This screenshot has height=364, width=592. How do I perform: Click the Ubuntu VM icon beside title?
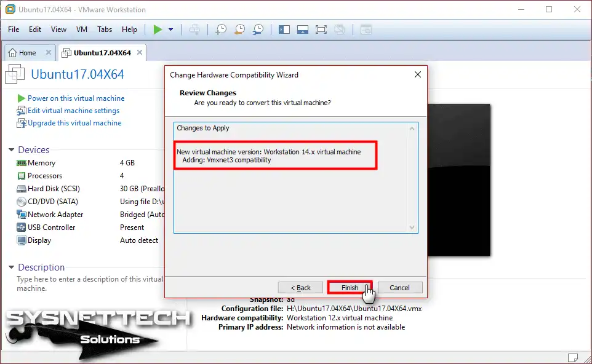pyautogui.click(x=15, y=74)
